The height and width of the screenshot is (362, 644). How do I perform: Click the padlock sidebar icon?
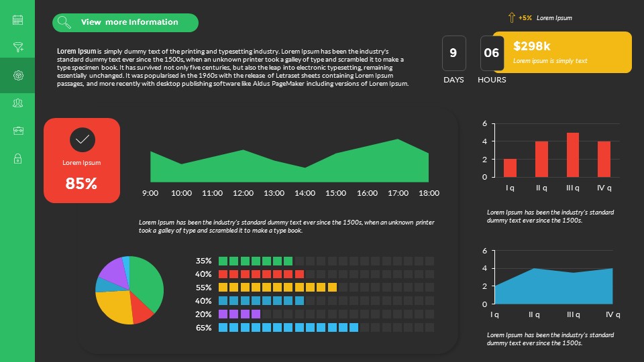tap(17, 158)
